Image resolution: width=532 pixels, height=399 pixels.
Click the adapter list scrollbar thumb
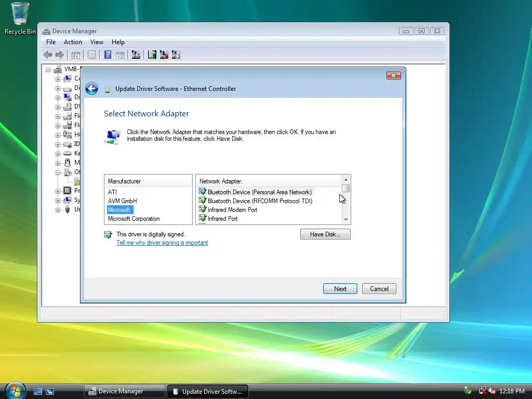[x=345, y=188]
